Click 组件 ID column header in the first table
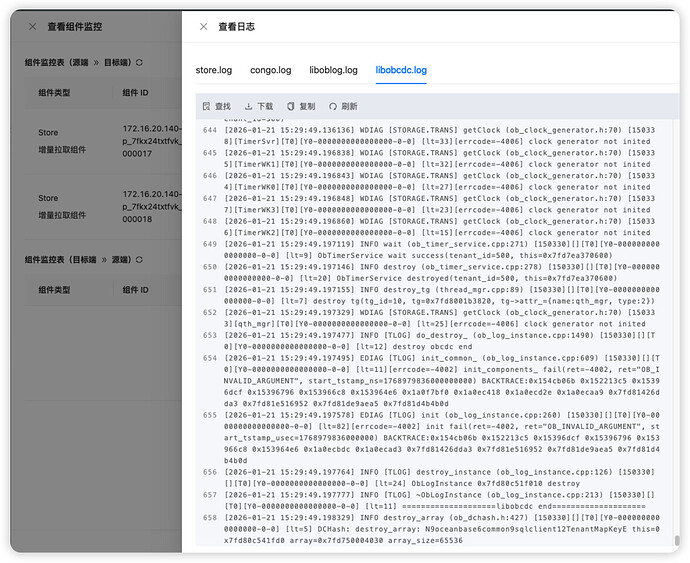This screenshot has height=563, width=690. 135,93
